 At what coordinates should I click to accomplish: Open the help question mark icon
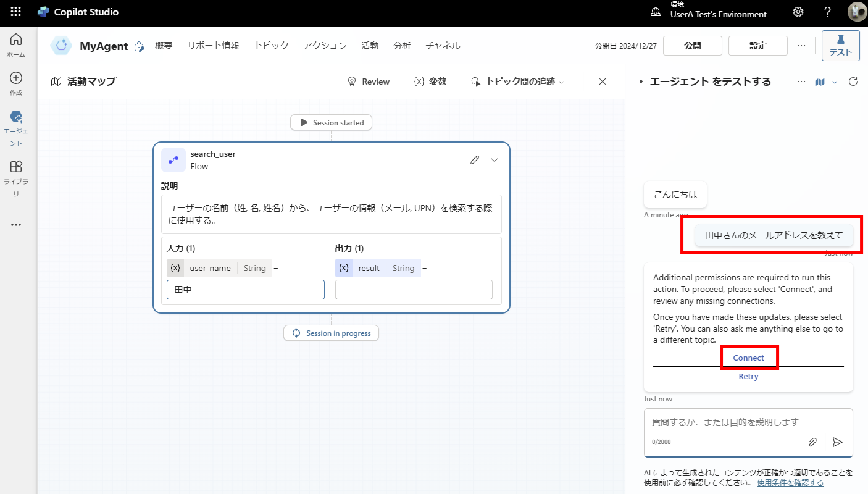coord(827,12)
